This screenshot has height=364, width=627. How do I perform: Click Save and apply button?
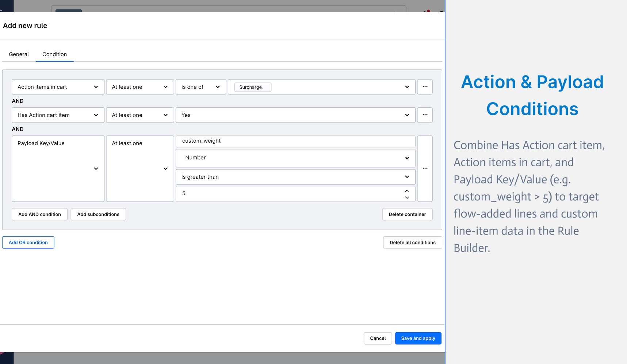[418, 338]
